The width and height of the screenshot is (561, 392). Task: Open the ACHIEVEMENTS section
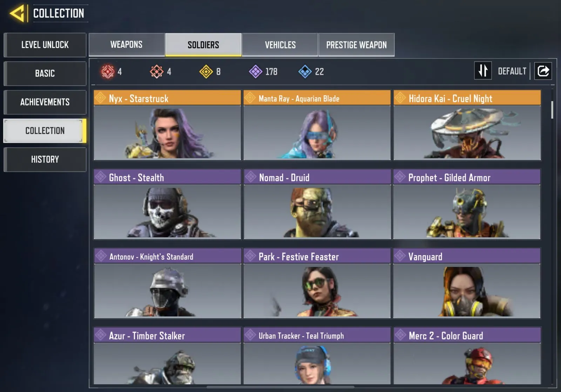pyautogui.click(x=45, y=102)
